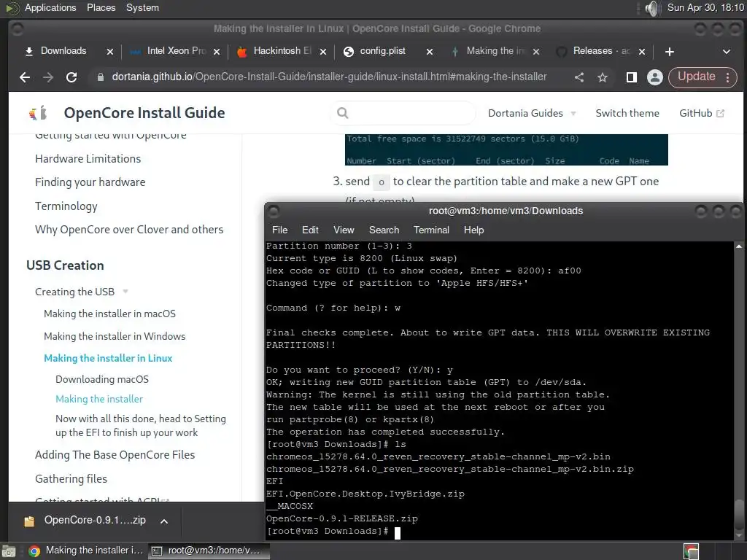Open Finding your hardware page
Image resolution: width=747 pixels, height=560 pixels.
[90, 182]
